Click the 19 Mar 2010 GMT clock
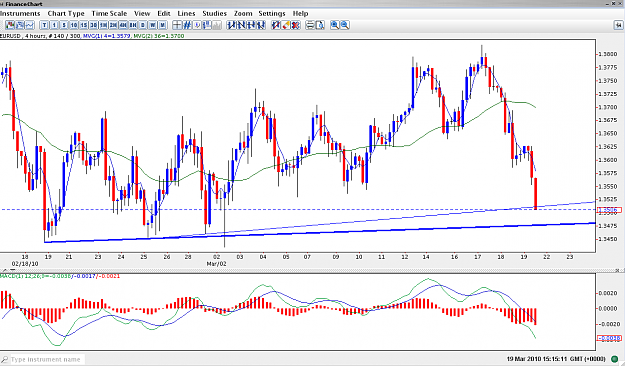 tap(556, 359)
